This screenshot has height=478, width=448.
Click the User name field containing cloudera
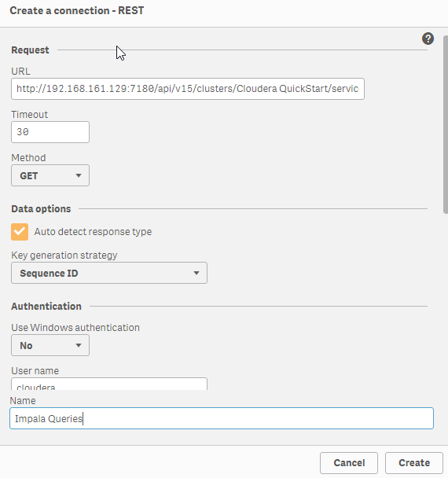[109, 384]
